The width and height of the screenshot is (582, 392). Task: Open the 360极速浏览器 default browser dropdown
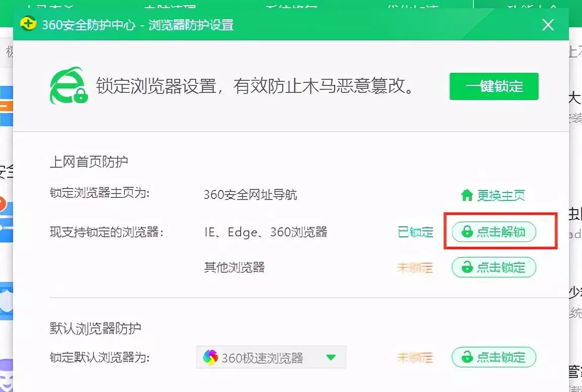tap(271, 358)
